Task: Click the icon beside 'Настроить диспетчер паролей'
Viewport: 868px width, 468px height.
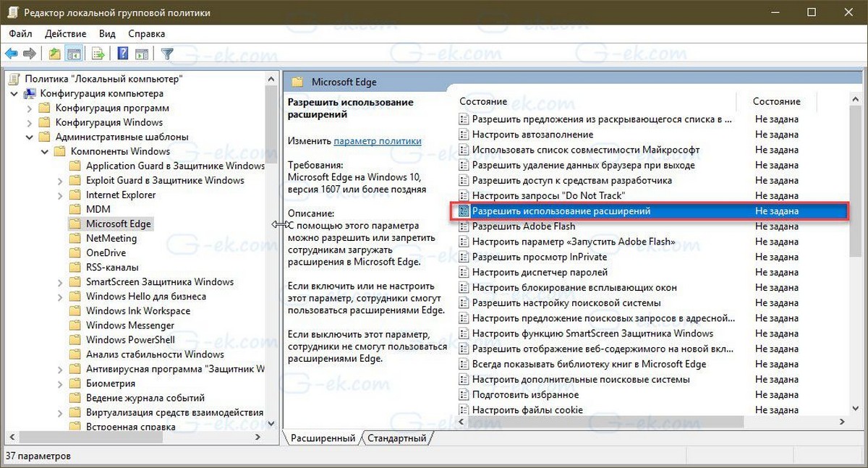Action: point(464,272)
